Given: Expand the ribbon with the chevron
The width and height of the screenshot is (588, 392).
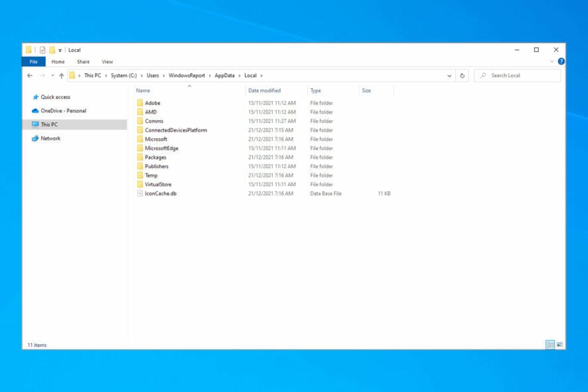Looking at the screenshot, I should click(x=551, y=62).
